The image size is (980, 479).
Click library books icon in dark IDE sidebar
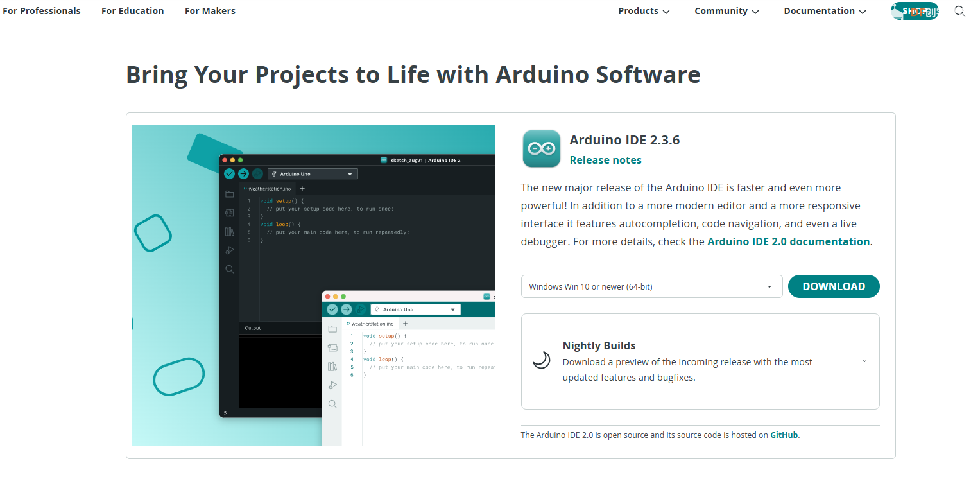[229, 232]
